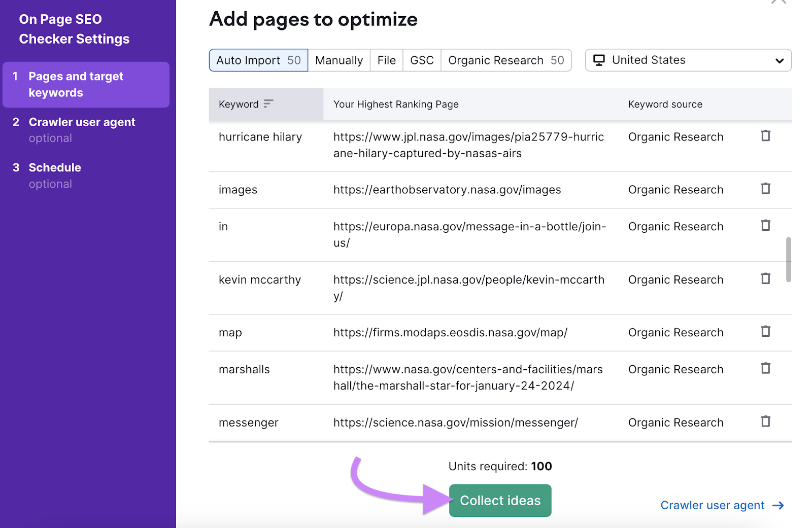Remove the 'images' keyword using its trash icon
Screen dimensions: 812x528
(765, 188)
